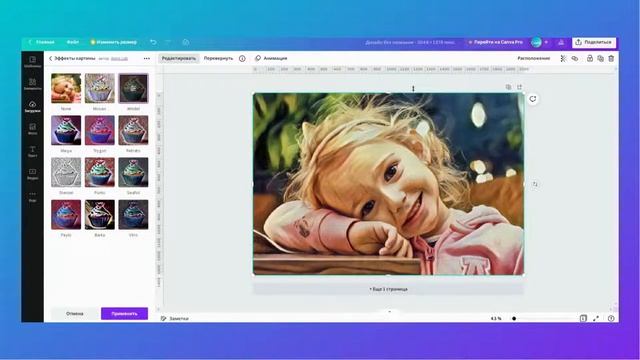
Task: Click the link icon in the toolbar
Action: coord(575,58)
